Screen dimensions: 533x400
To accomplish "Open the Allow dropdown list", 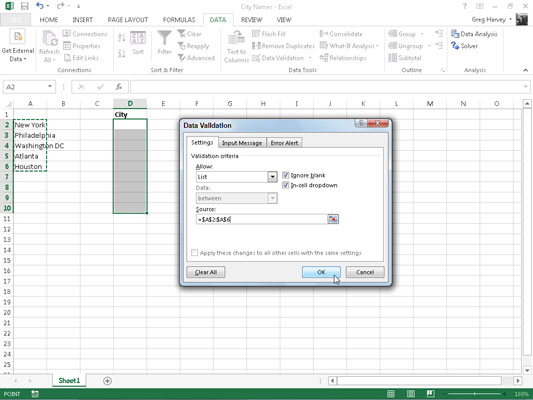I will coord(272,177).
